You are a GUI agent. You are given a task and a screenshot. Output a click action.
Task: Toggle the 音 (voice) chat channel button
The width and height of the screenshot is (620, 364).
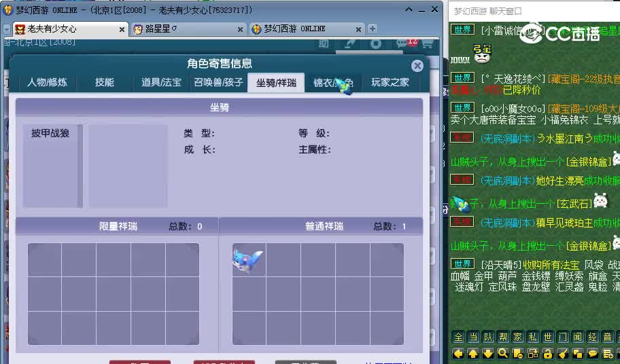pos(608,337)
